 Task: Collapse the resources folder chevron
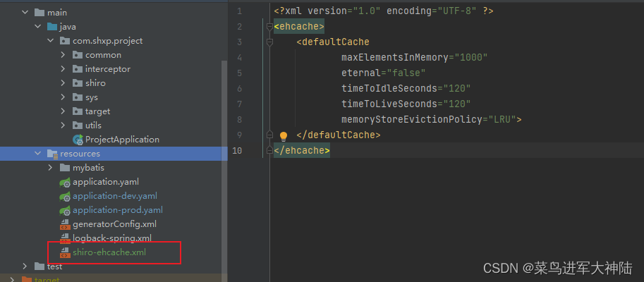[38, 154]
